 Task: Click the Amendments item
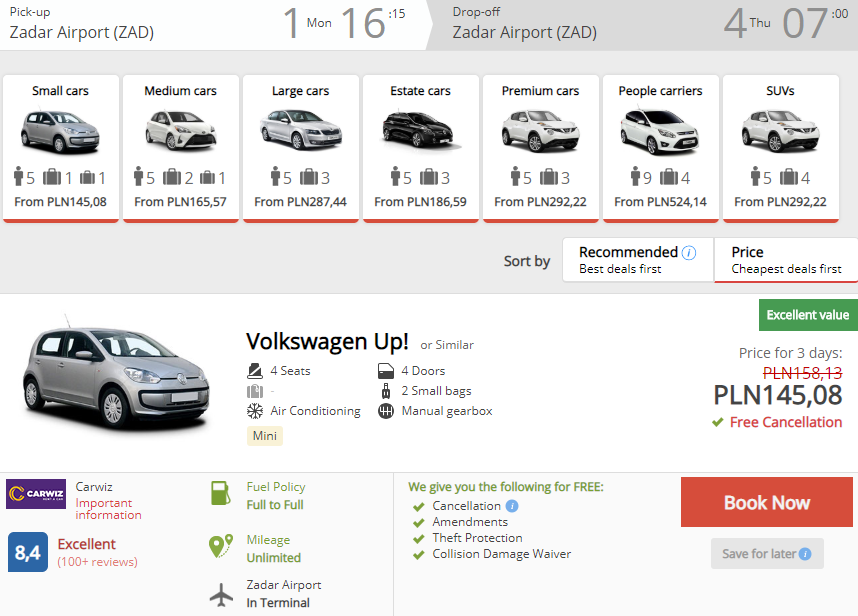[470, 522]
